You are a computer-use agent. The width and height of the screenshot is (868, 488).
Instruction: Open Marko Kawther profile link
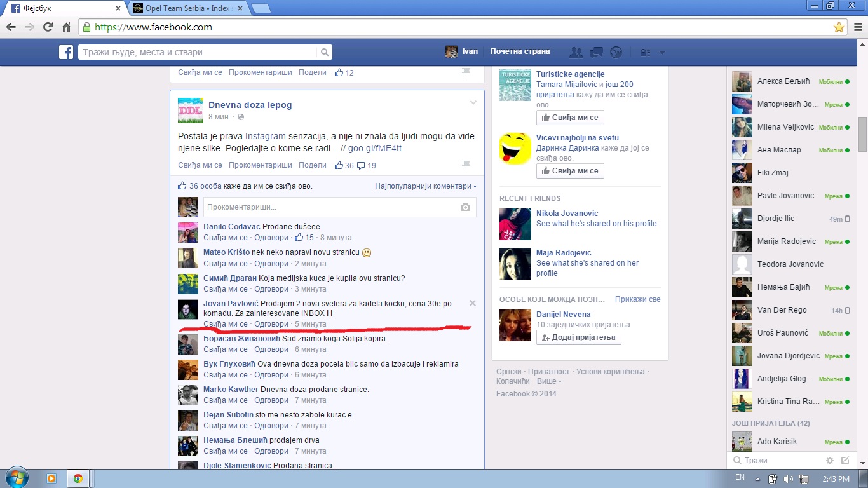coord(231,390)
